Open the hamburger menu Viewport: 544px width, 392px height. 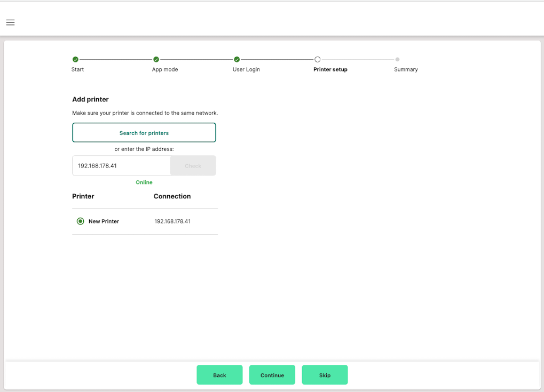(10, 22)
